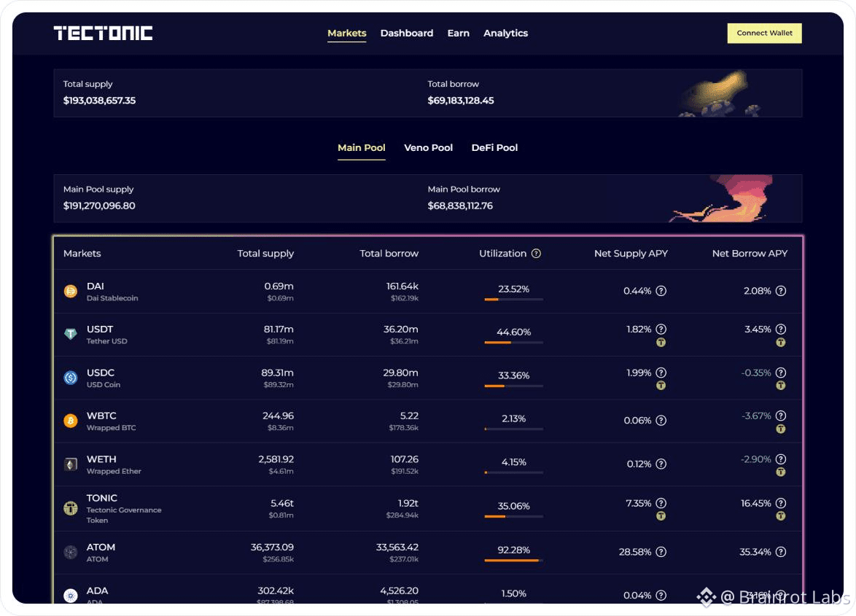Viewport: 856px width, 616px height.
Task: Click help icon beside WETH -2.90% borrow APY
Action: [x=781, y=459]
